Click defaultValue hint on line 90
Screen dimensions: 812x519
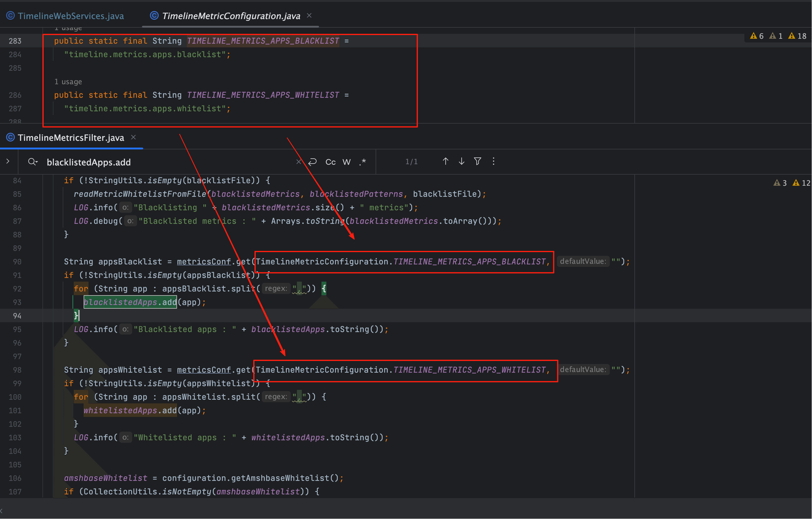[583, 262]
